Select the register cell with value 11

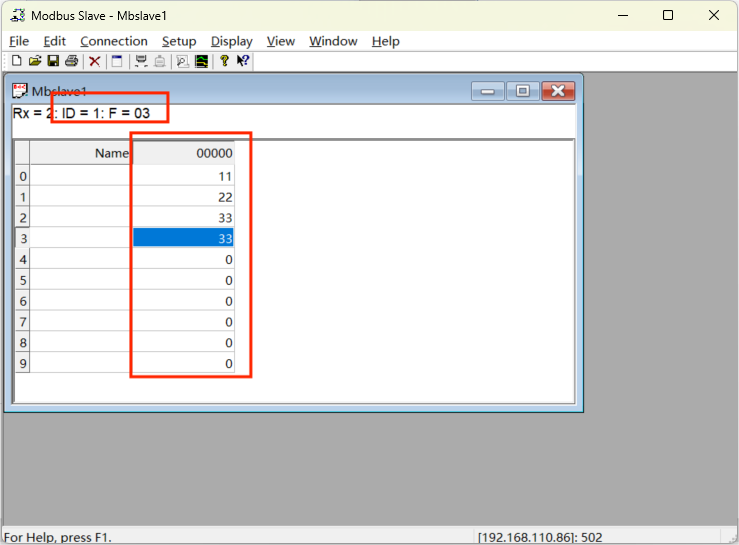pos(184,176)
